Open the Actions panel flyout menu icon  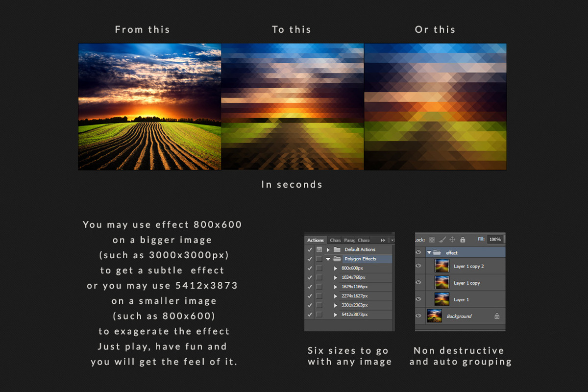(392, 240)
